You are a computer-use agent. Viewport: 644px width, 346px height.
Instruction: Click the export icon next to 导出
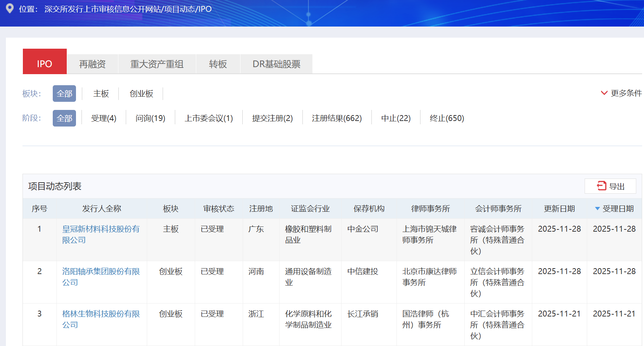pos(602,186)
